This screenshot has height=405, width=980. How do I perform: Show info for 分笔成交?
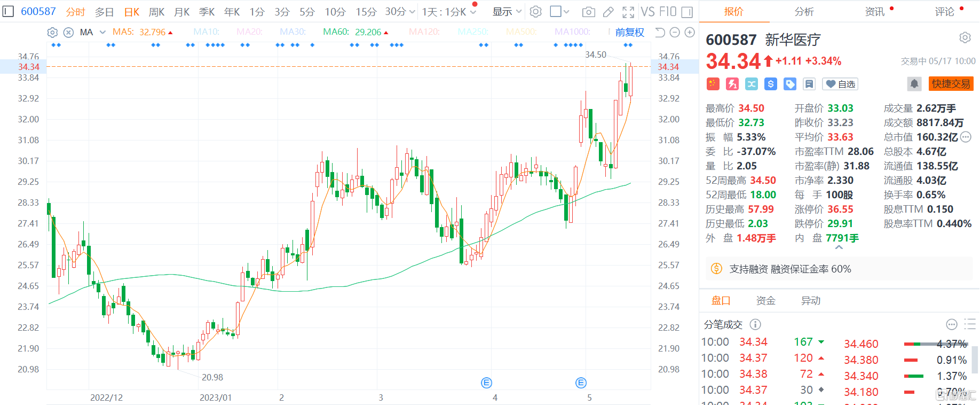pyautogui.click(x=755, y=324)
